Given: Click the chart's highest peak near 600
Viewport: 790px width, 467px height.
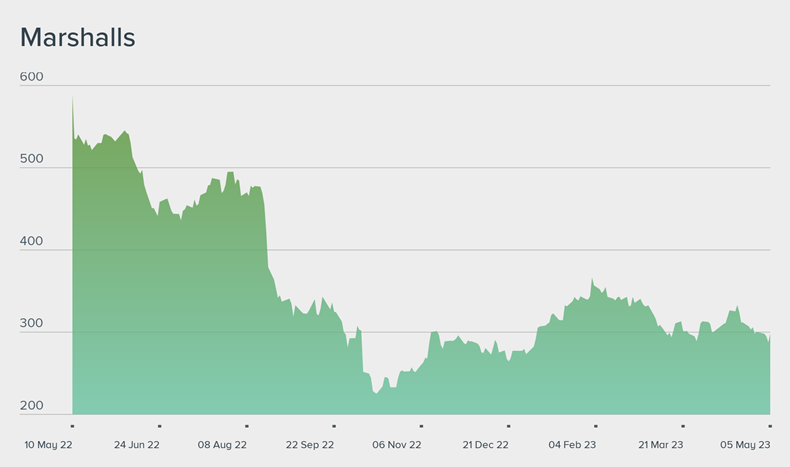Looking at the screenshot, I should [x=72, y=98].
